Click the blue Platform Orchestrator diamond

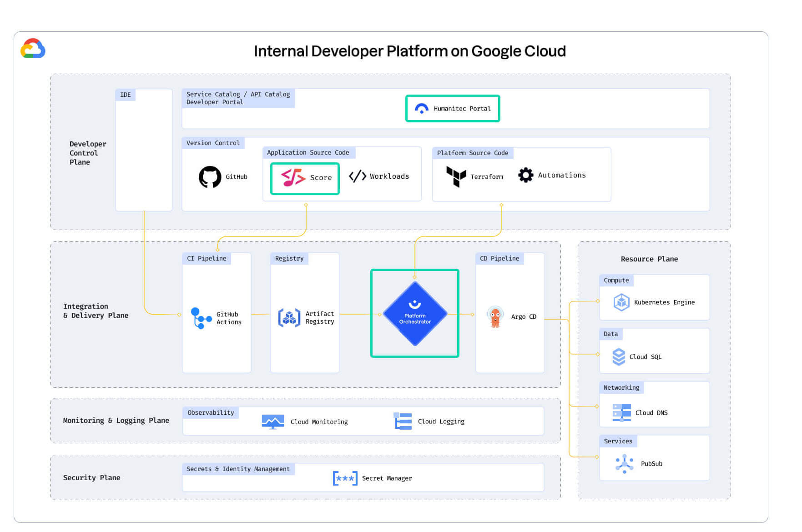(x=415, y=313)
